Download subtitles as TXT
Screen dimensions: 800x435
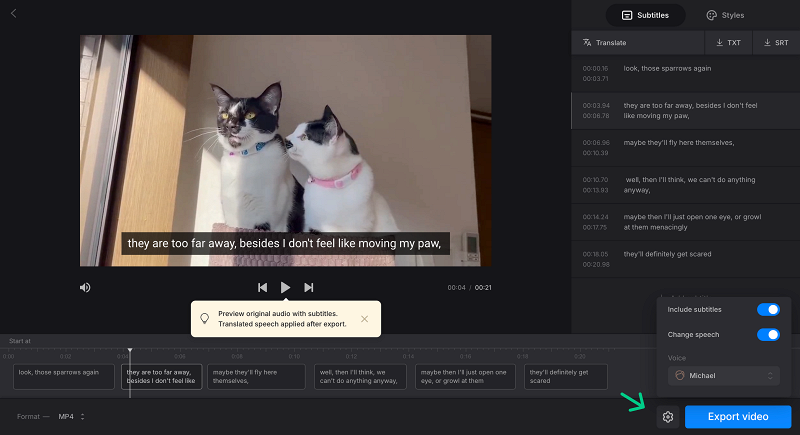pos(728,43)
